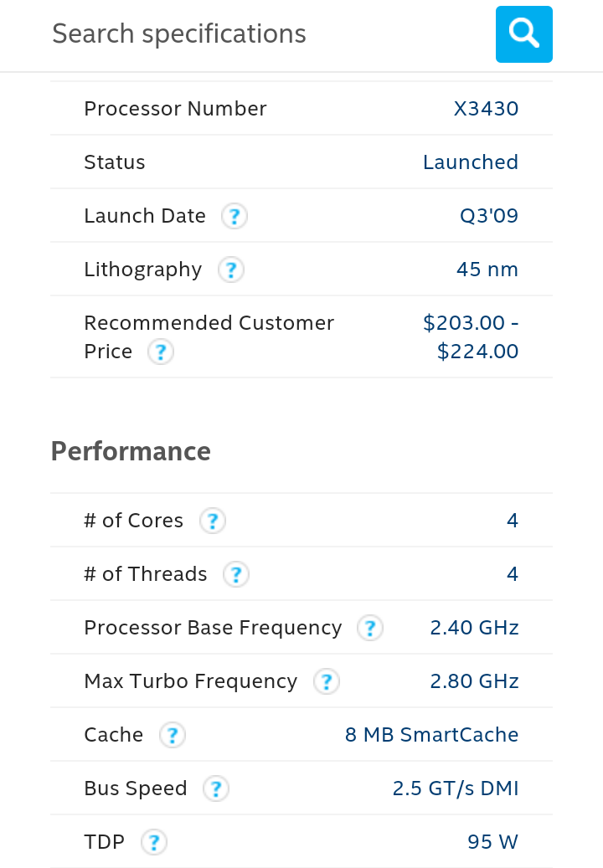
Task: Open Max Turbo Frequency help icon
Action: 326,682
